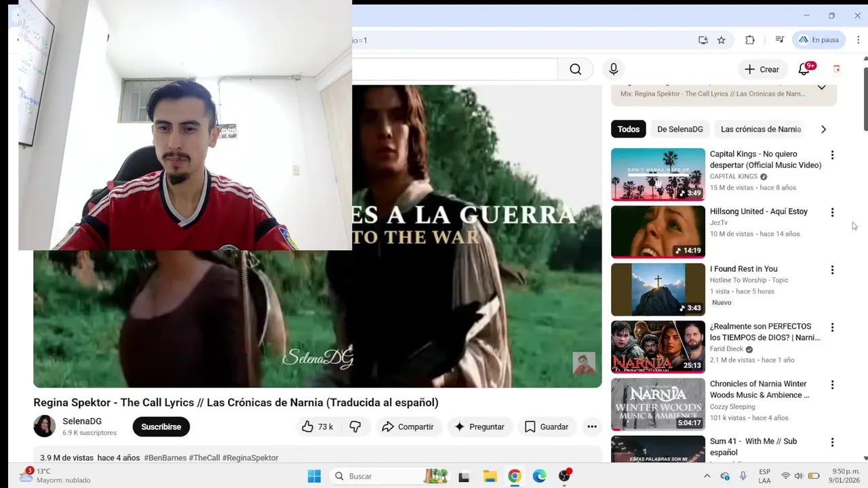868x488 pixels.
Task: Open the options menu for the Capital Kings video
Action: pyautogui.click(x=832, y=155)
